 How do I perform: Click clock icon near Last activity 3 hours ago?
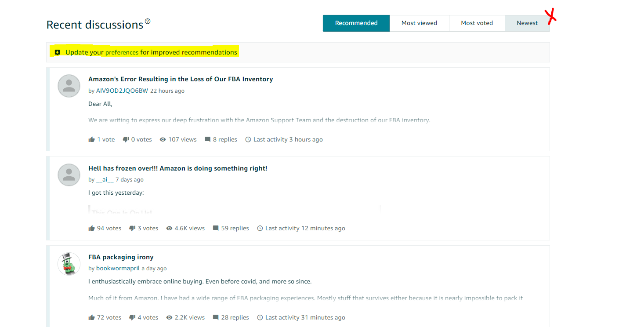pos(248,140)
